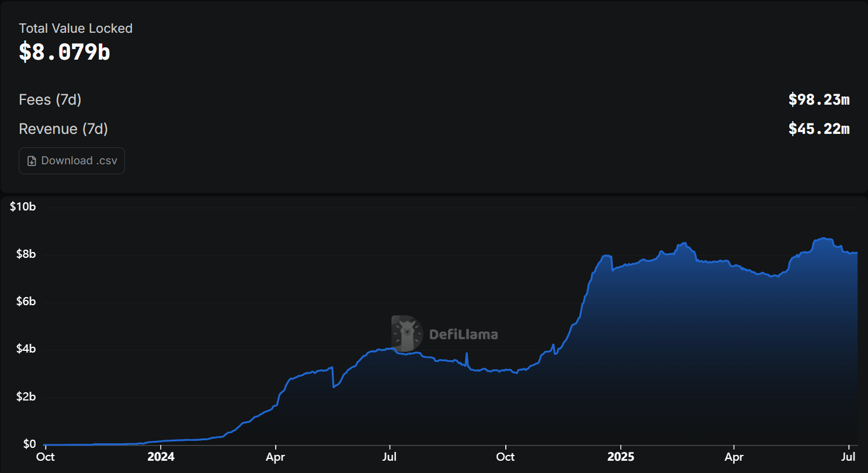Click the first Oct x-axis label

[x=44, y=457]
